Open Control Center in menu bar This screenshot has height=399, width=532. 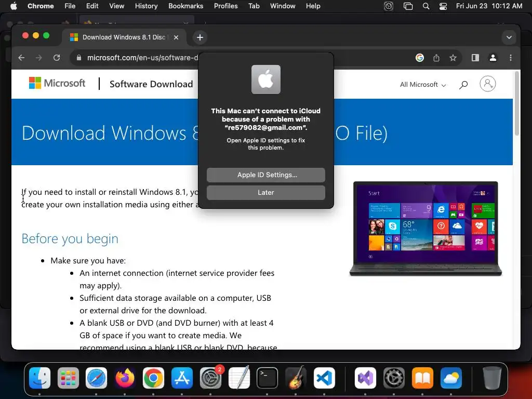click(x=443, y=6)
